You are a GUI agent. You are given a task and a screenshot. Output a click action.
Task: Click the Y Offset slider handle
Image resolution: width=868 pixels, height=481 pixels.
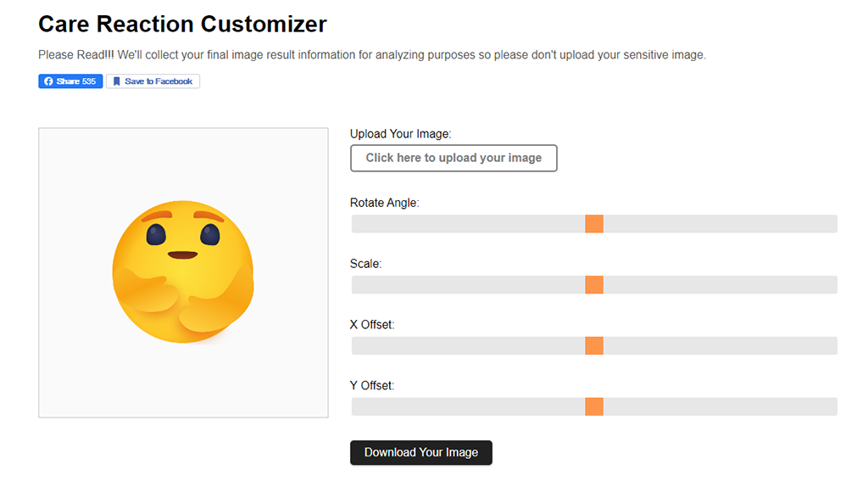(x=594, y=406)
